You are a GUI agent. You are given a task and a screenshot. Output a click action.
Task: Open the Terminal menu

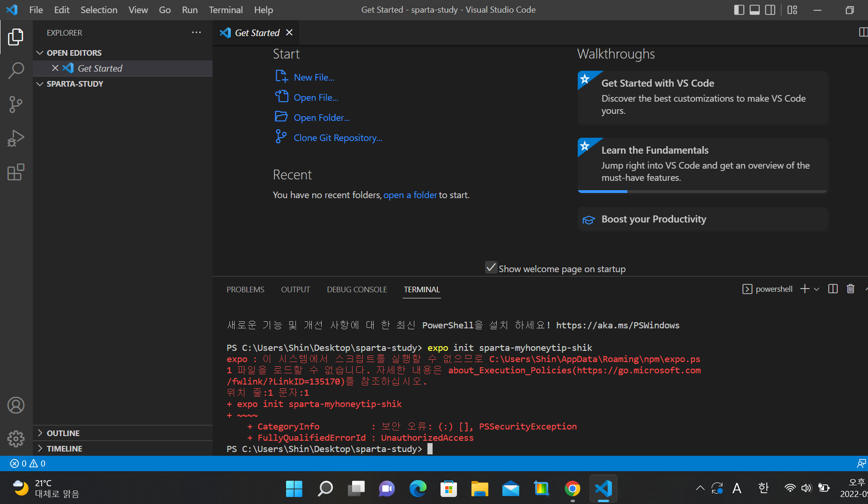tap(226, 10)
